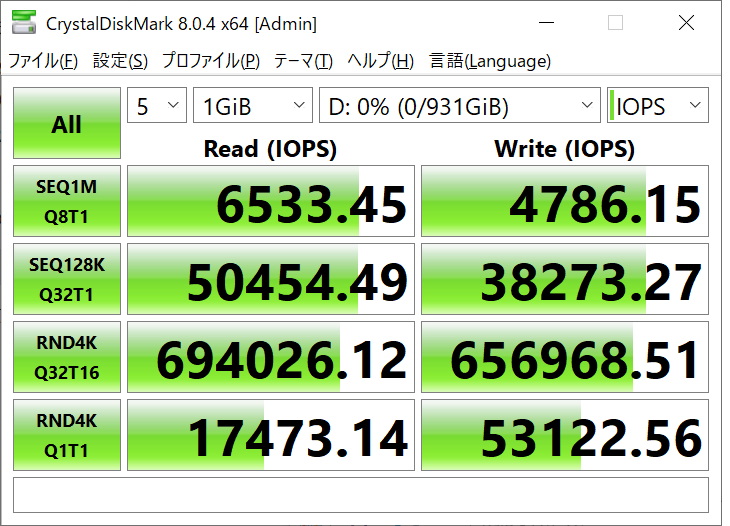Click the empty comment field at bottom
730x526 pixels.
coord(361,495)
